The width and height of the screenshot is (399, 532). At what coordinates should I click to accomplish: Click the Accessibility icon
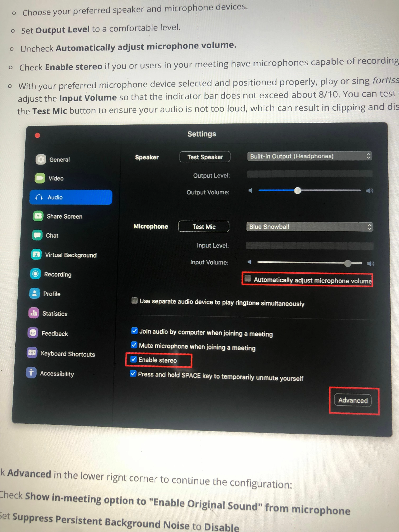(31, 372)
